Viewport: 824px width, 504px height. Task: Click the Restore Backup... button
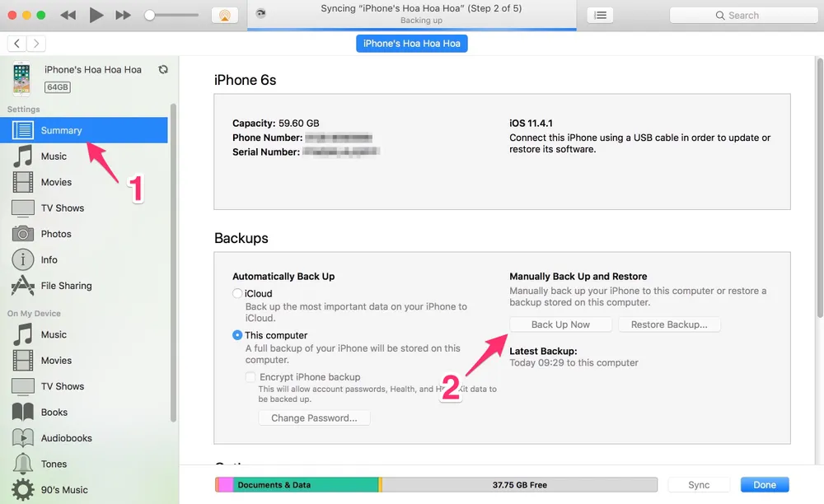pyautogui.click(x=669, y=324)
